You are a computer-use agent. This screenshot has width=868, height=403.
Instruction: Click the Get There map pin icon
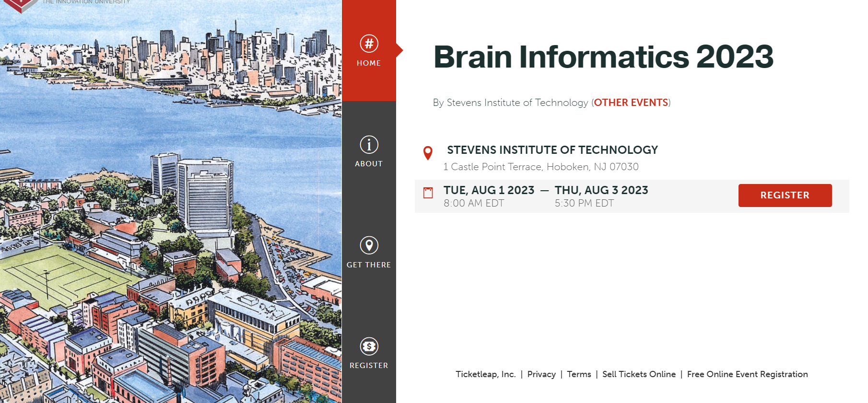click(x=369, y=245)
